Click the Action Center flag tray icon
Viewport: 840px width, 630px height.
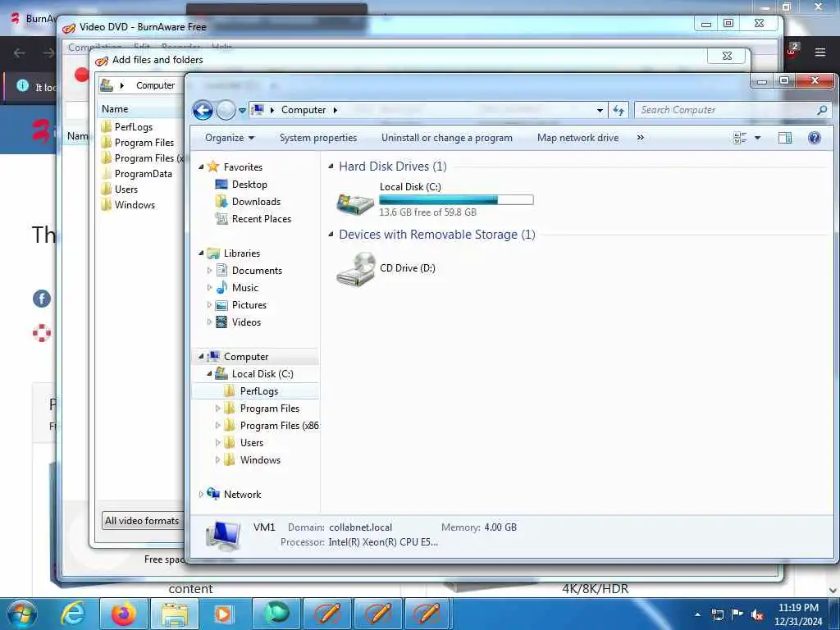coord(737,614)
